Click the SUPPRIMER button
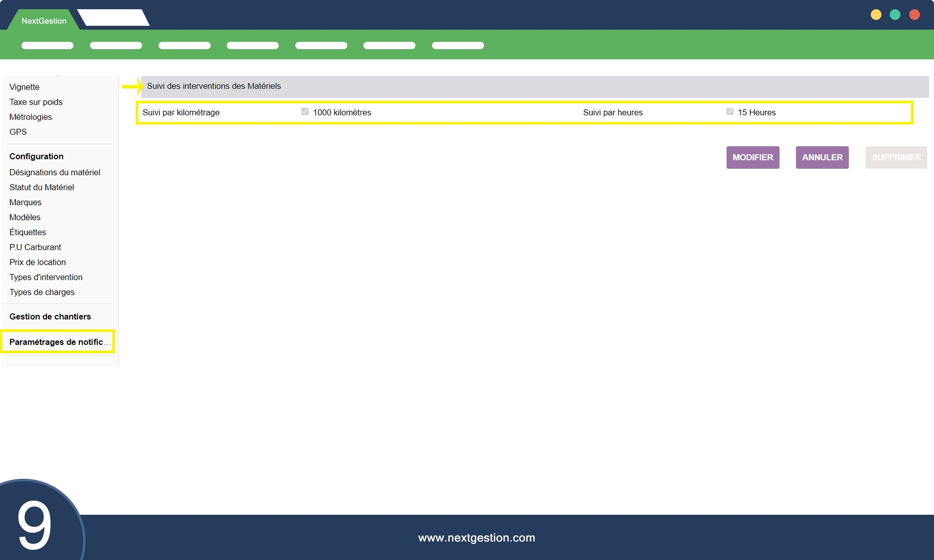 (896, 157)
